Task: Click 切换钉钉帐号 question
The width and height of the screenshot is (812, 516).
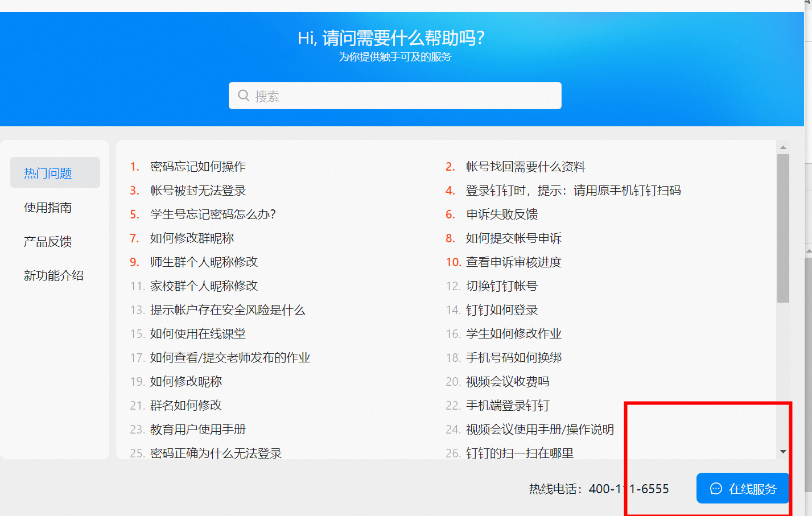Action: (x=501, y=286)
